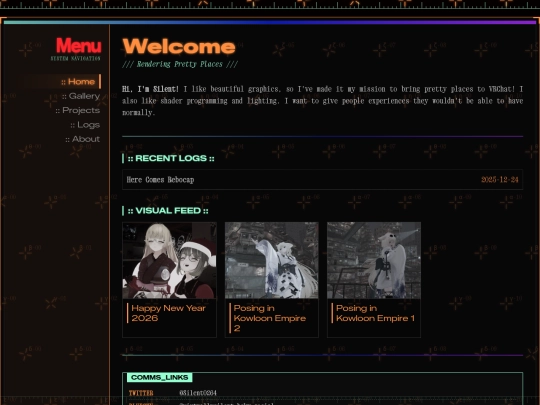
Task: Click the RECENT LOGS section heading
Action: pos(171,158)
